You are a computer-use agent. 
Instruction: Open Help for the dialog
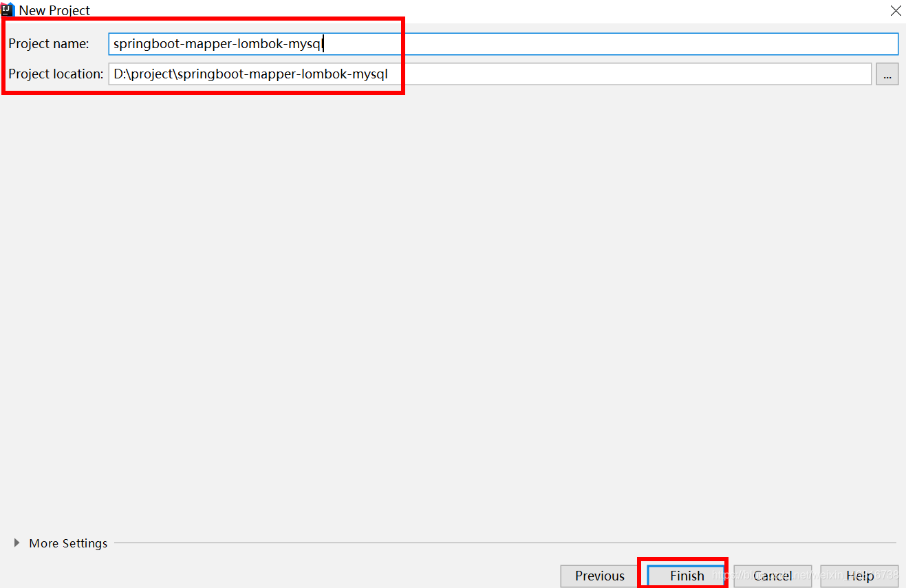click(x=860, y=576)
